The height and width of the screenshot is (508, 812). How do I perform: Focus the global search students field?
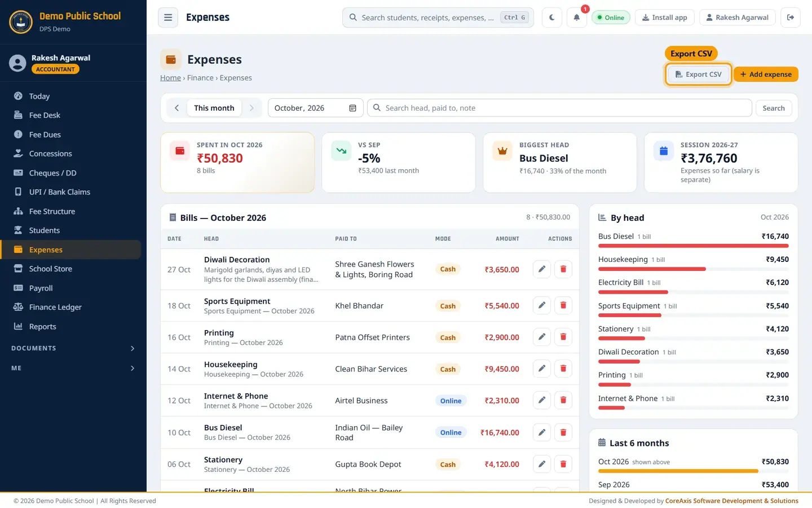(438, 17)
